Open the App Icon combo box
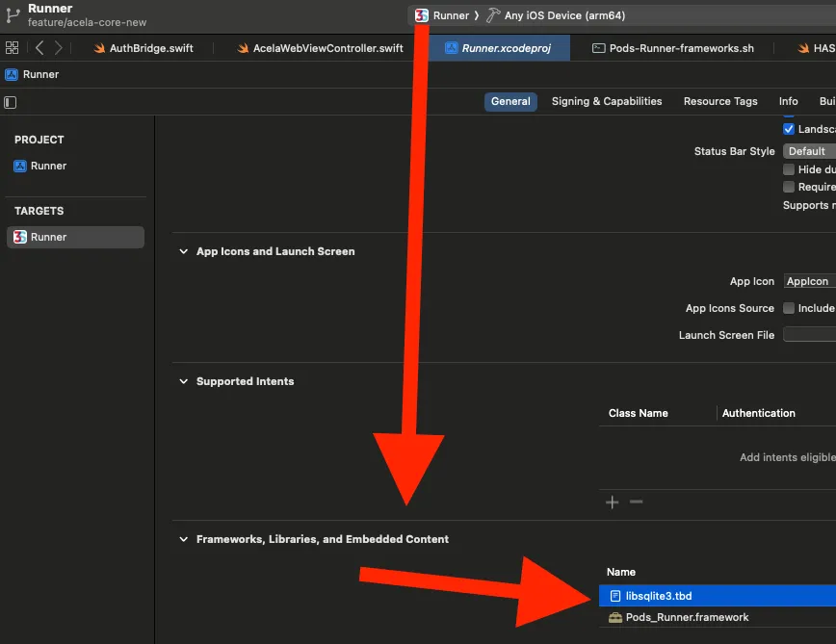The image size is (836, 644). tap(809, 281)
